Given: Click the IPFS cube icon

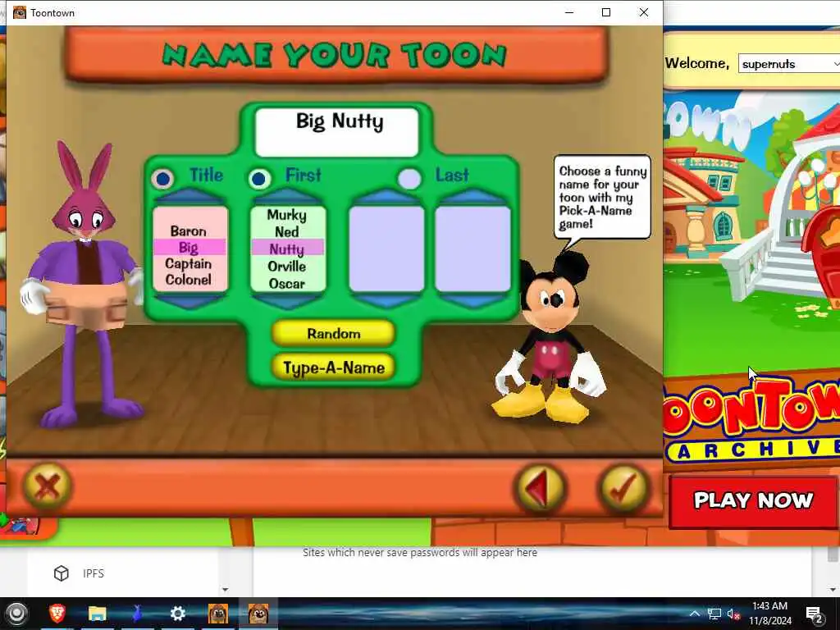Looking at the screenshot, I should click(x=61, y=573).
